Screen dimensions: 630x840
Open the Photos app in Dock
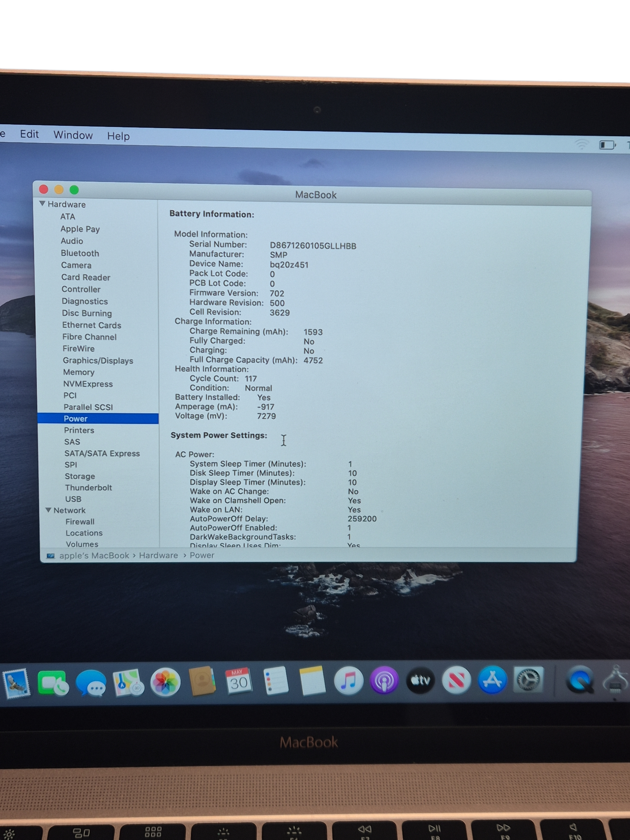click(x=165, y=682)
